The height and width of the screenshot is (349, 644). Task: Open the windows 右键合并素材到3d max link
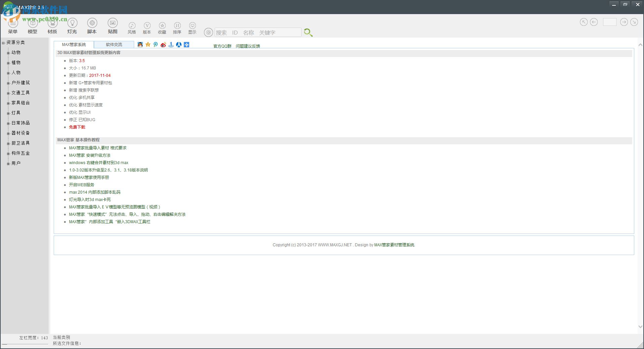click(99, 163)
